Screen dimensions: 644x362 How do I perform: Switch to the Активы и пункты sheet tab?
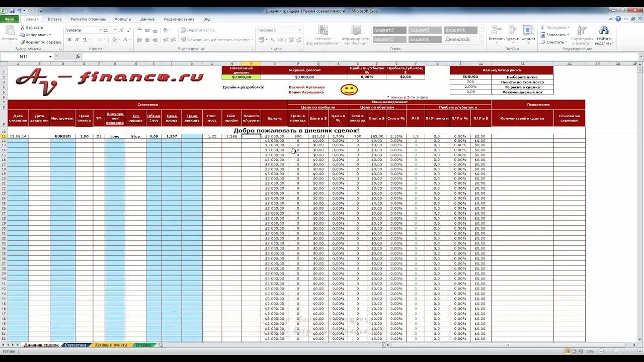(x=111, y=345)
